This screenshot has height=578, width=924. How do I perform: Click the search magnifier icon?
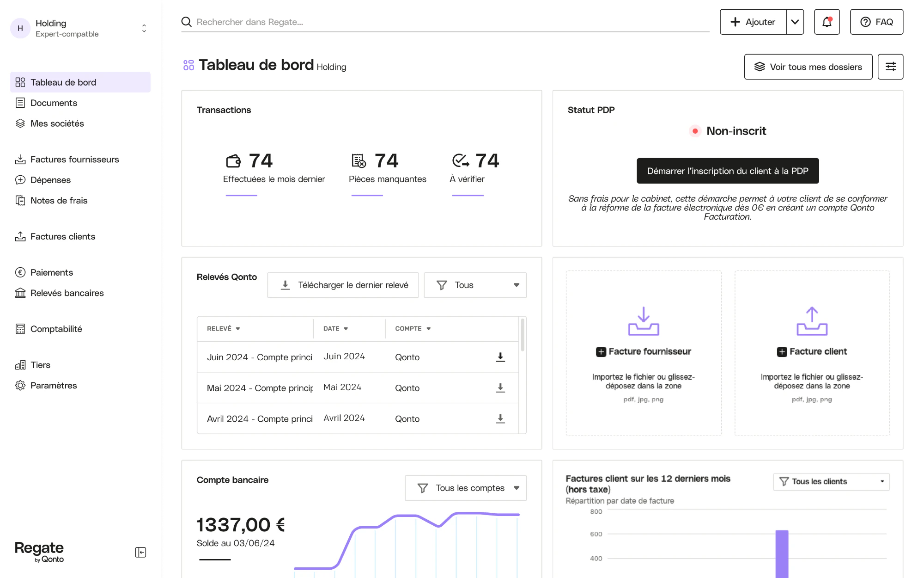click(x=186, y=22)
